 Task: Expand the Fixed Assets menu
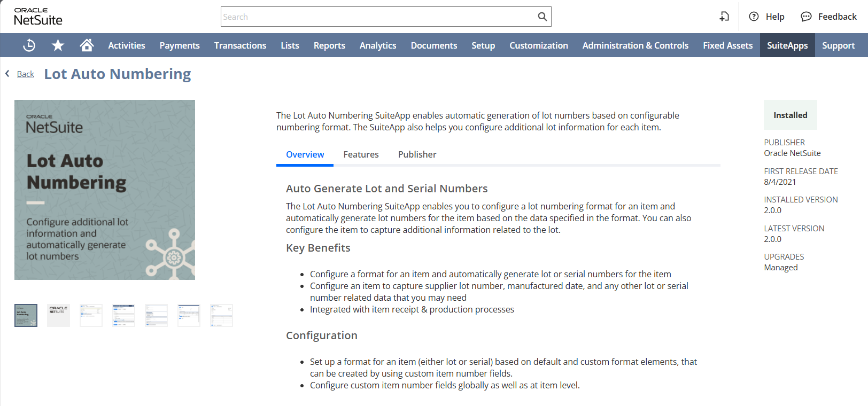727,45
